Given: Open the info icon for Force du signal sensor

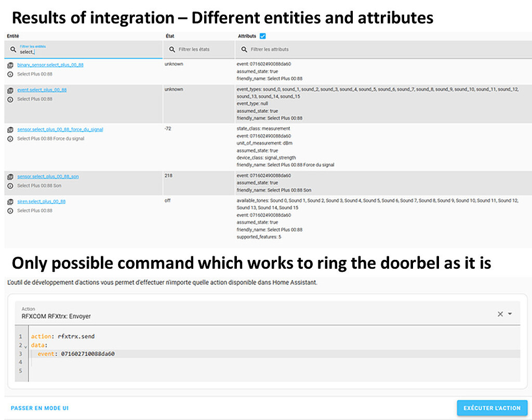Looking at the screenshot, I should (9, 138).
